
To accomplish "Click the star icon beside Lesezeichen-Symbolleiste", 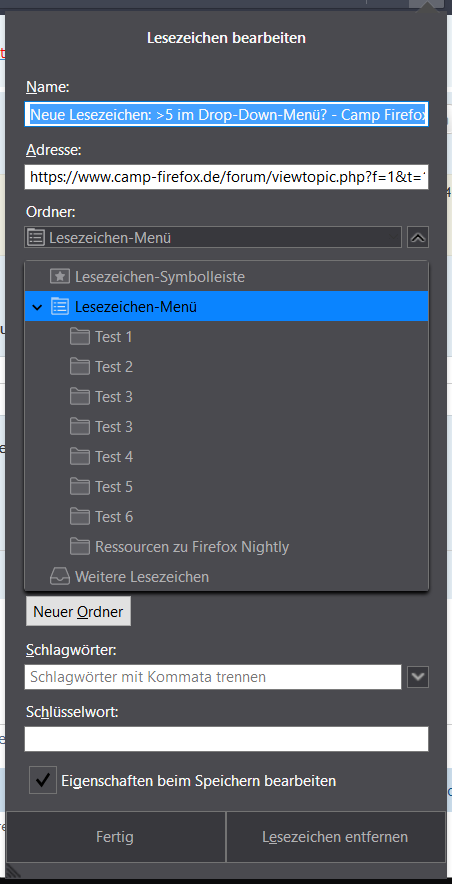I will tap(59, 277).
